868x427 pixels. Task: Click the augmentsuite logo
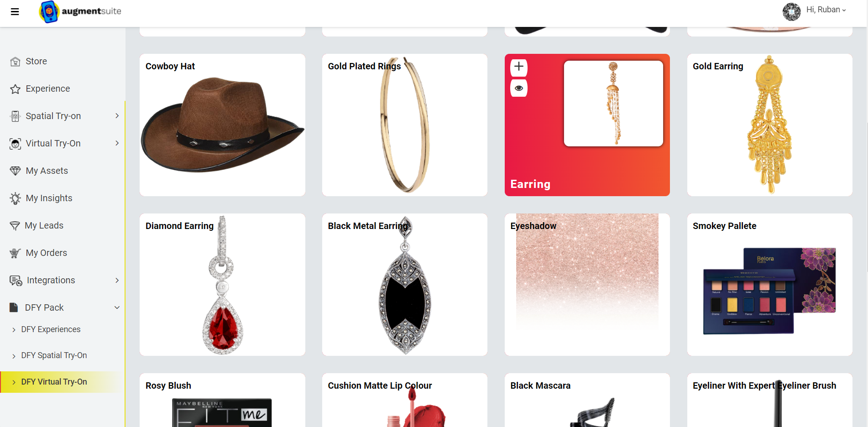[80, 11]
